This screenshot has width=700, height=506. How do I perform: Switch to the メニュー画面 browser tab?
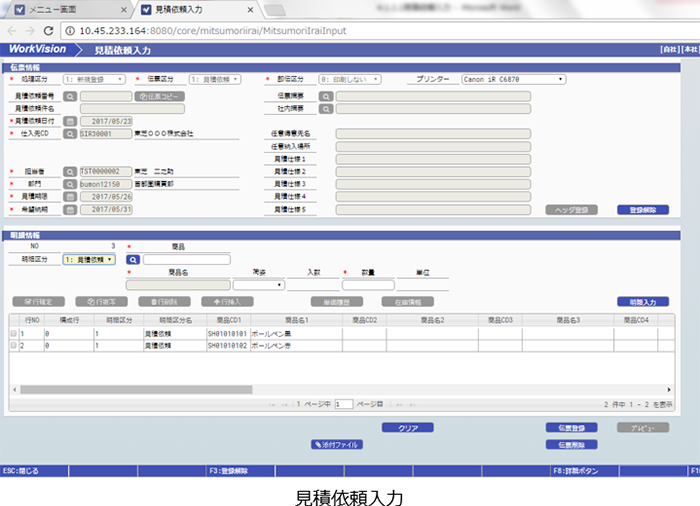click(60, 9)
